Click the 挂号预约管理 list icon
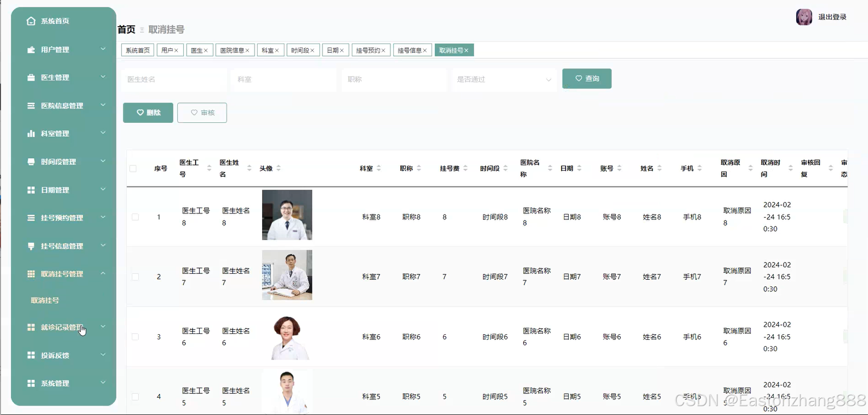This screenshot has width=868, height=415. point(31,218)
